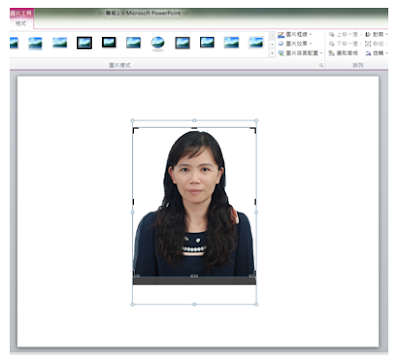
Task: Expand the full picture styles gallery
Action: point(272,53)
